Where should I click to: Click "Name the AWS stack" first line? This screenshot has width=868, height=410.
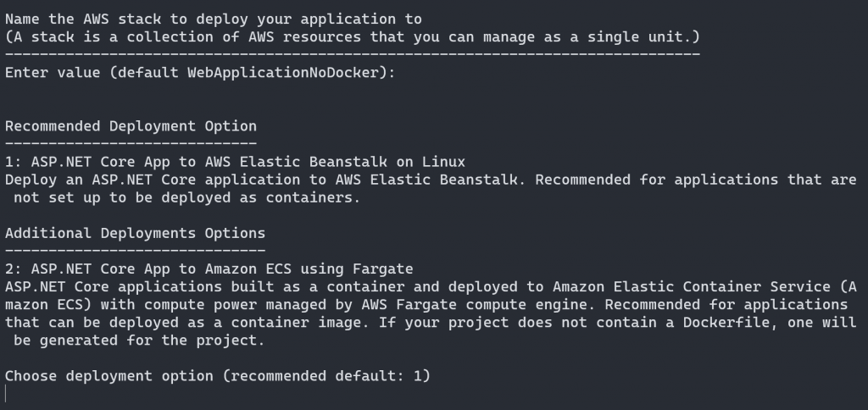[213, 19]
